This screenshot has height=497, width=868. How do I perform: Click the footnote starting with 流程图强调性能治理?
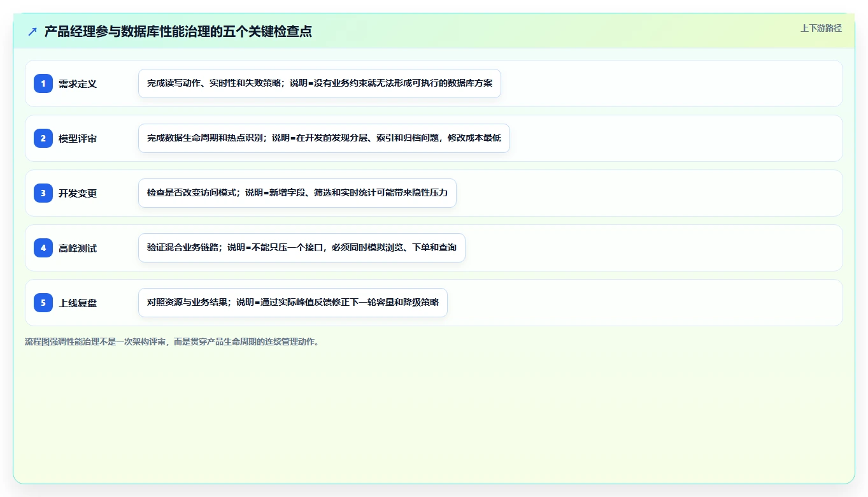(173, 342)
